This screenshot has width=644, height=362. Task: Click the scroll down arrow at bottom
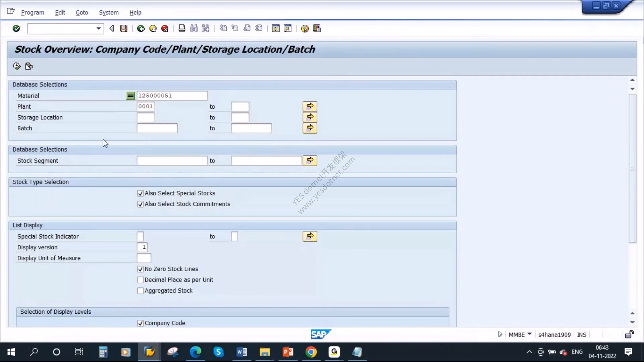(x=632, y=322)
